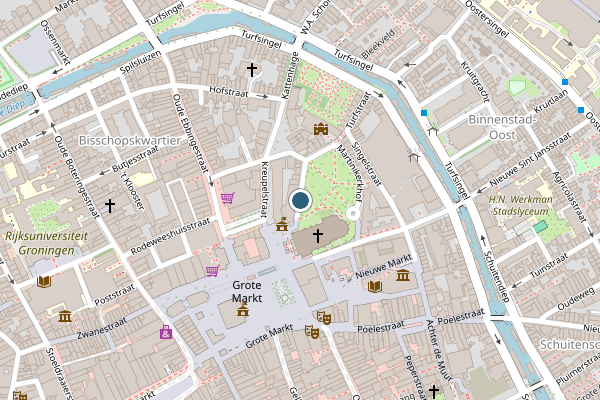Viewport: 600px width, 400px height.
Task: Select the Bisschopskwartier neighbourhood label
Action: click(x=130, y=140)
